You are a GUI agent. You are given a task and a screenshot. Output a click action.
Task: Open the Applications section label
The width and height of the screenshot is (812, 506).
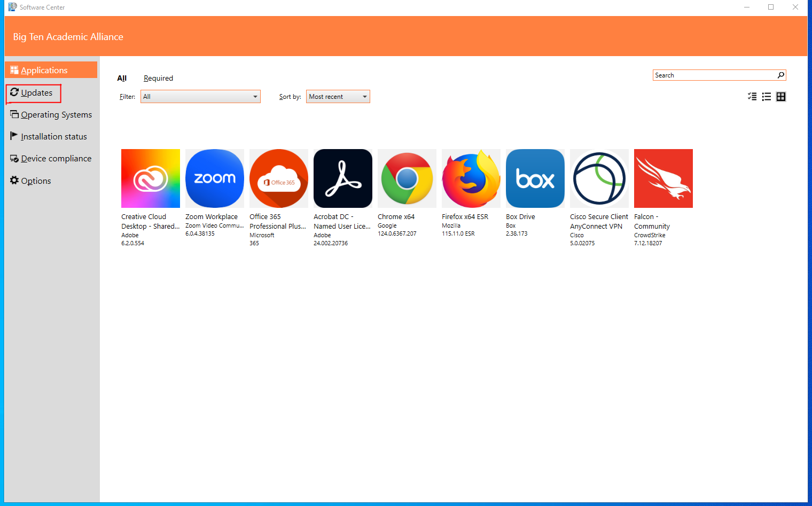[x=44, y=70]
